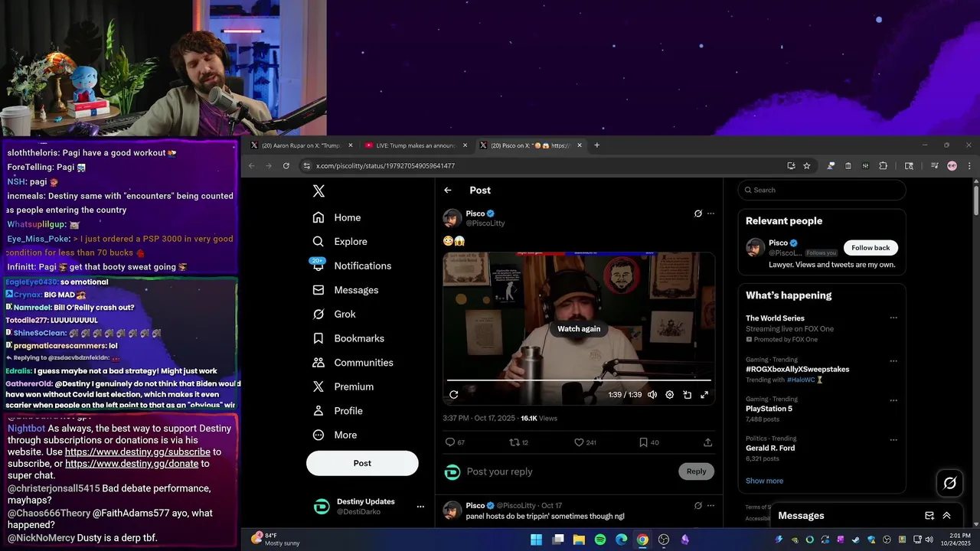
Task: Open the Chrome profile avatar
Action: click(x=952, y=166)
